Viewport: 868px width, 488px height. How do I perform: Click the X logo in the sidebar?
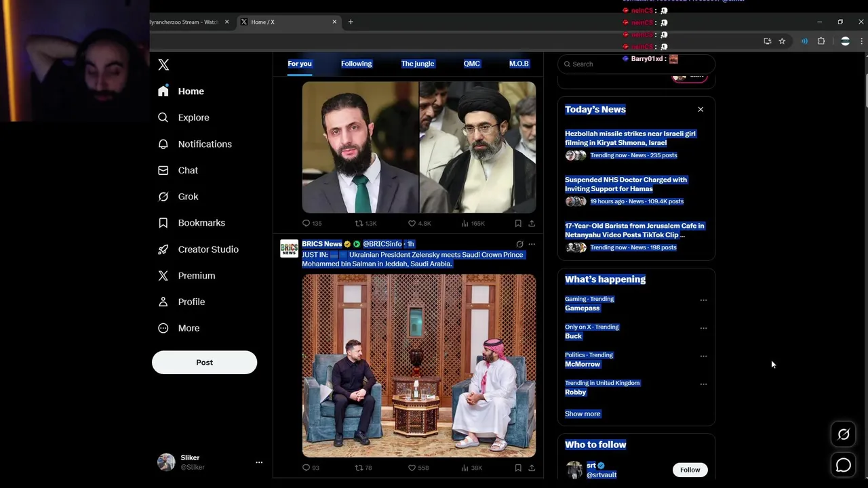click(163, 65)
